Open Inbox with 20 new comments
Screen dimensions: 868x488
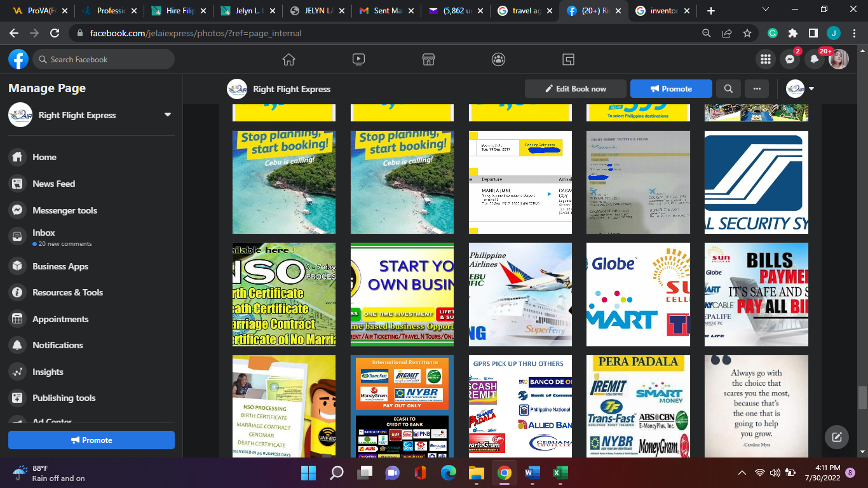coord(91,238)
